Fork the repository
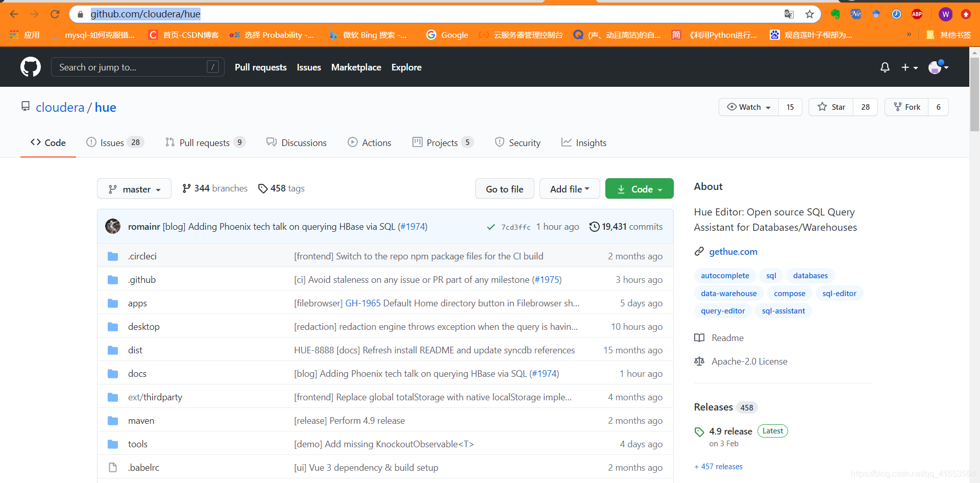This screenshot has width=980, height=483. click(x=906, y=107)
